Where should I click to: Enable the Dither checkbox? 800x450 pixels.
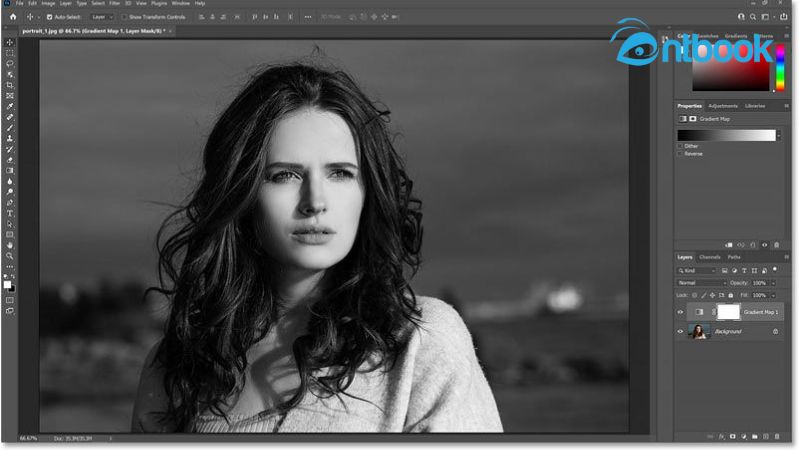coord(680,146)
